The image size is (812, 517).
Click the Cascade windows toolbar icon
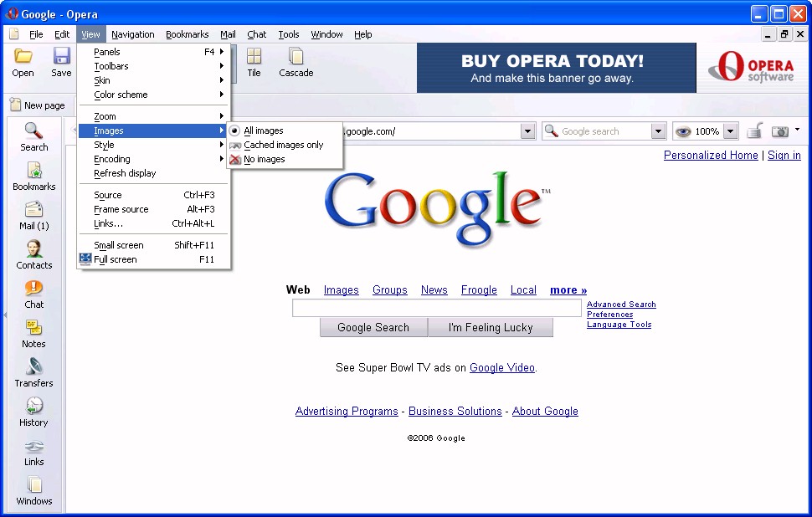tap(296, 62)
